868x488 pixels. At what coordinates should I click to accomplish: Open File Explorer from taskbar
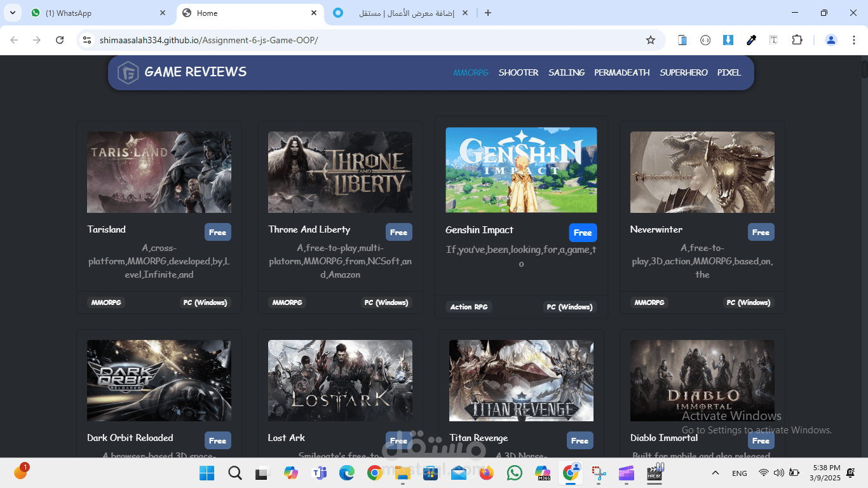point(402,473)
